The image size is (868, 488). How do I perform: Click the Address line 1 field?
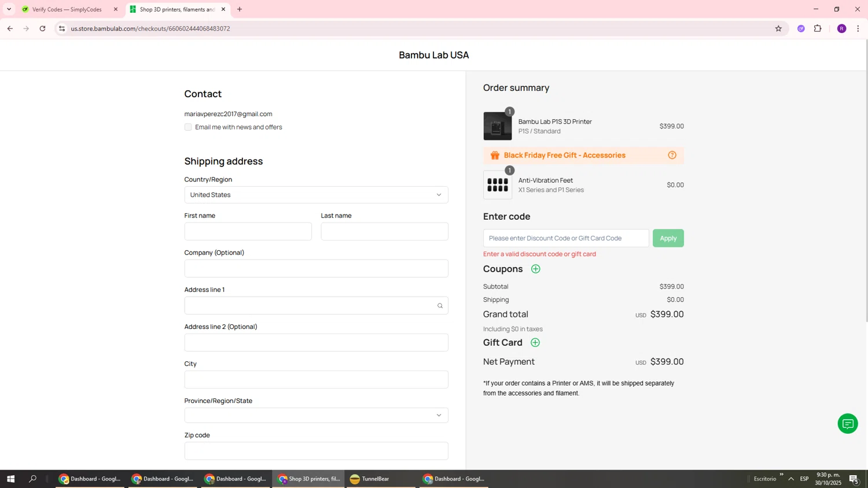316,305
